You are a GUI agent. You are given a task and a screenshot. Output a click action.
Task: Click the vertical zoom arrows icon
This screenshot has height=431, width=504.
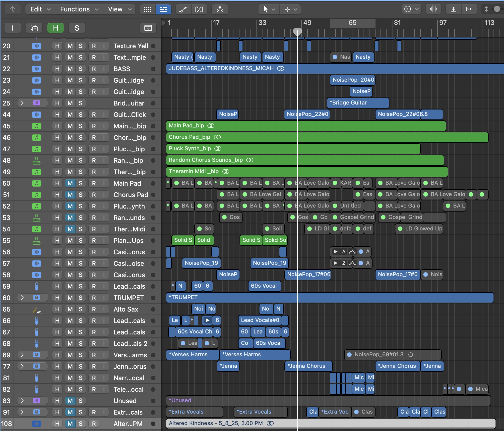tap(486, 9)
